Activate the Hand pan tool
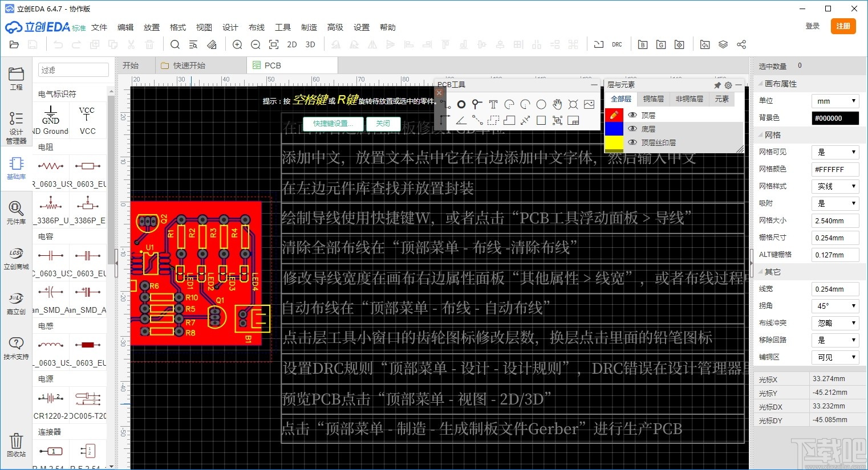This screenshot has height=470, width=868. pos(557,104)
